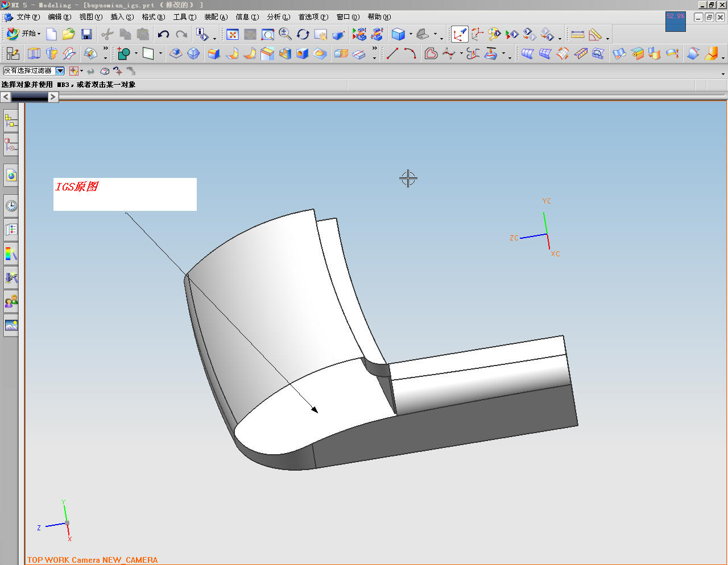The width and height of the screenshot is (728, 565).
Task: Open the Roles sidebar icon
Action: 11,301
